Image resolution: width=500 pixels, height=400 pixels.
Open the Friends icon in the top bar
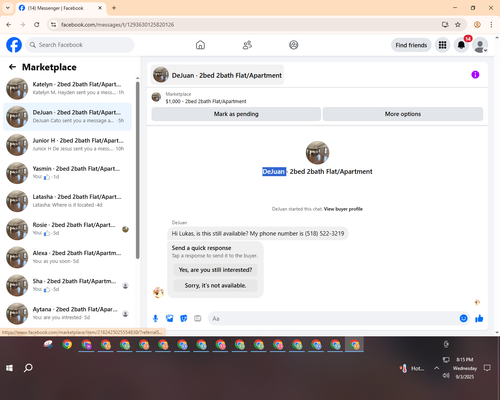(x=247, y=45)
